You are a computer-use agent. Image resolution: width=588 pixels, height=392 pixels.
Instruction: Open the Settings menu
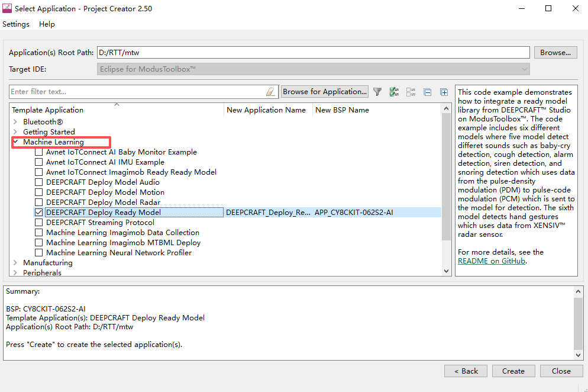tap(16, 24)
